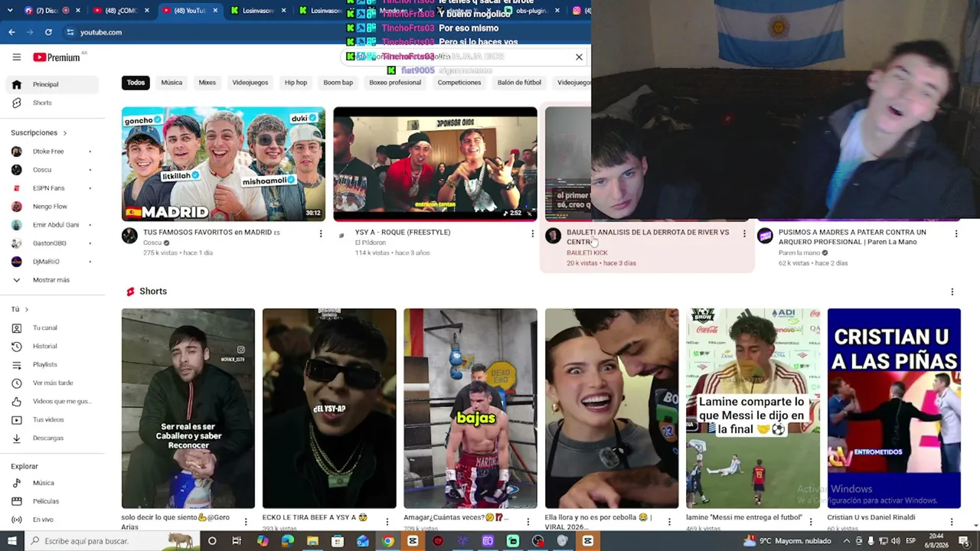
Task: Select the Todos filter chip
Action: 136,83
